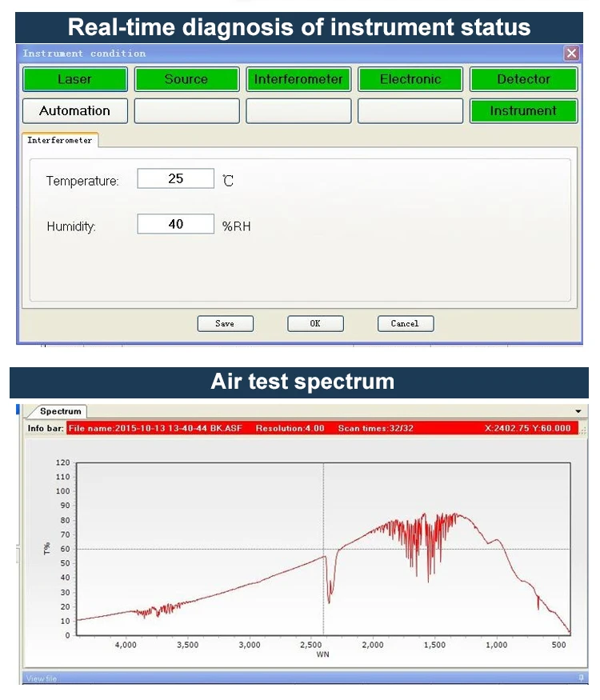Click the Humidity label
Viewport: 600px width, 700px height.
click(x=71, y=226)
